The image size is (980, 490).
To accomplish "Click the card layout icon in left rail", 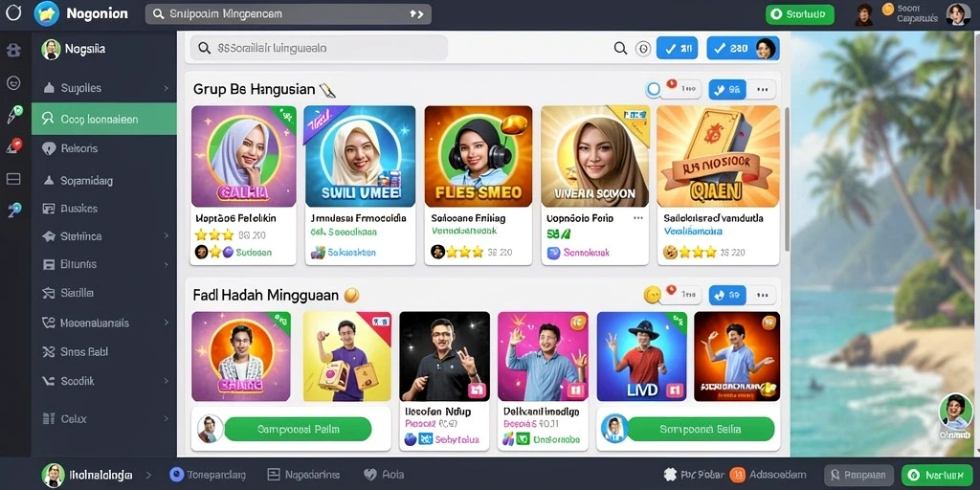I will tap(13, 179).
